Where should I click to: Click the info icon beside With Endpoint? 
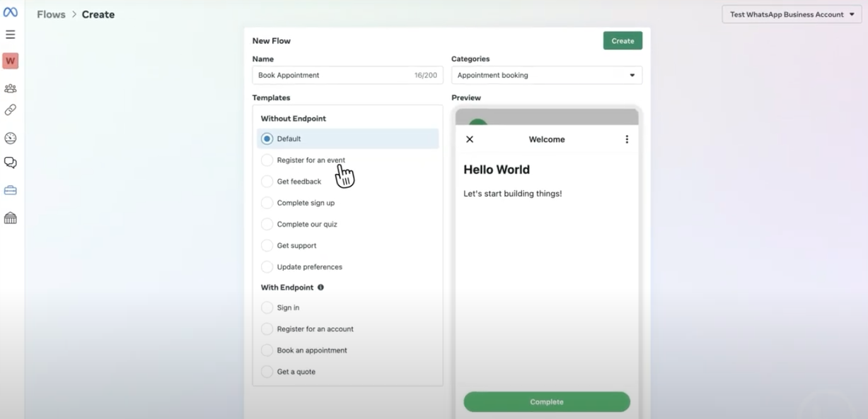click(321, 287)
